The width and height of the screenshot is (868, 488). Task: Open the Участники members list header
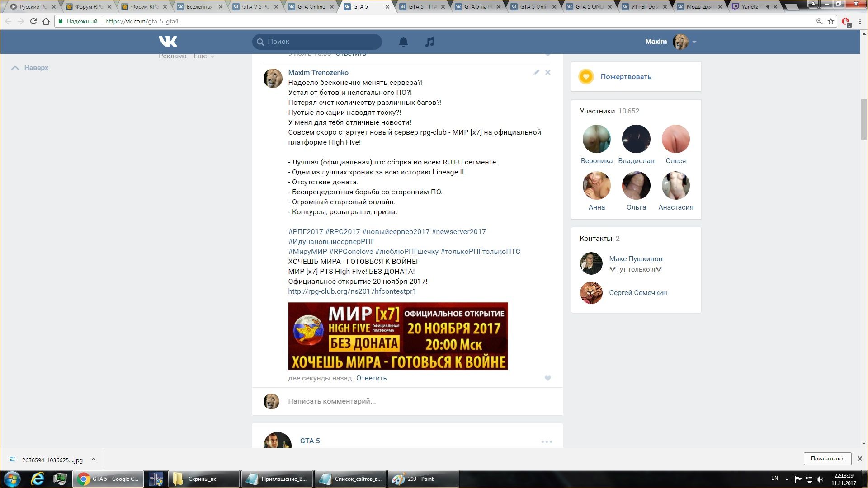(609, 111)
